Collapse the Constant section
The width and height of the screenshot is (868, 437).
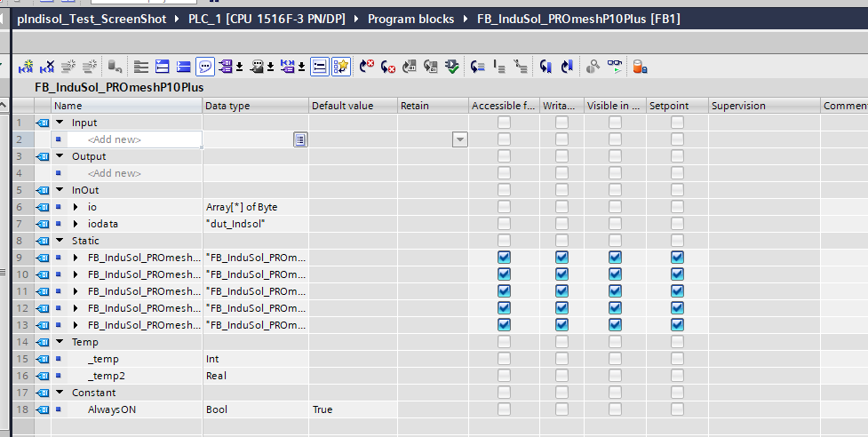pos(60,393)
